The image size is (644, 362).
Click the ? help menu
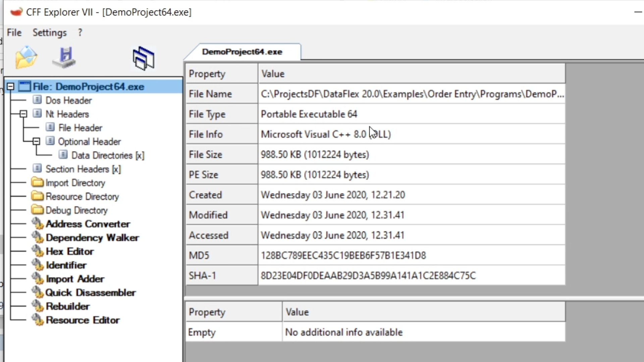[x=80, y=33]
